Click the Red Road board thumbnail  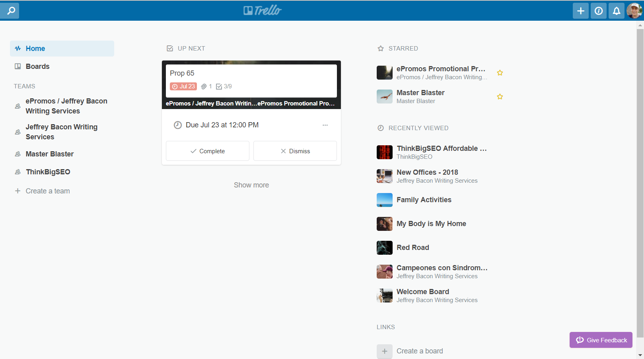(385, 248)
